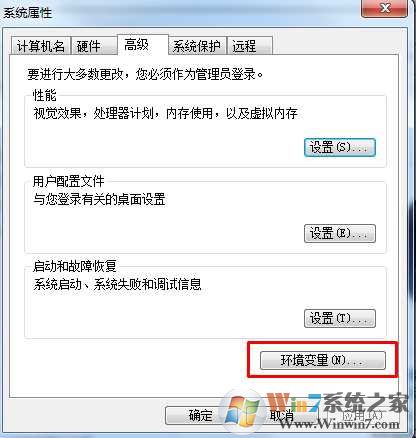This screenshot has height=438, width=416.
Task: Close the 系统属性 dialog window
Action: pyautogui.click(x=384, y=9)
